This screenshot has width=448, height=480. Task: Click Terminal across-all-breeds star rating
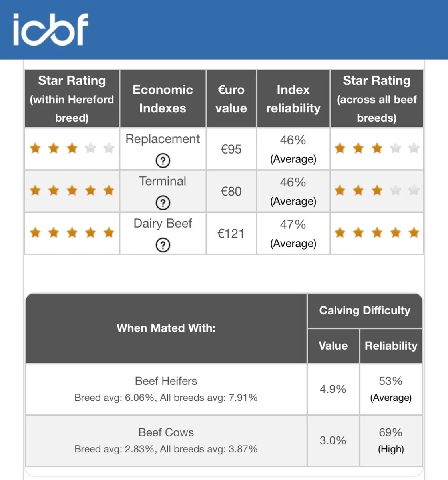[x=377, y=190]
